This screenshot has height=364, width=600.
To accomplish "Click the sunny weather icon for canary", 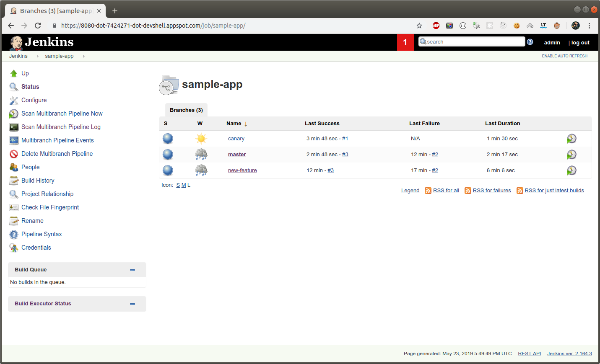I will point(201,139).
